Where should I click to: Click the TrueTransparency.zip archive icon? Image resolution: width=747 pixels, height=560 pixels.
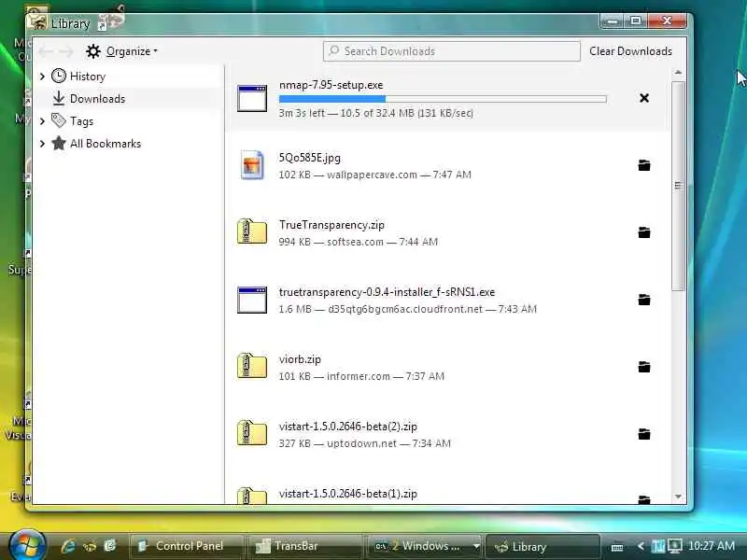[252, 231]
